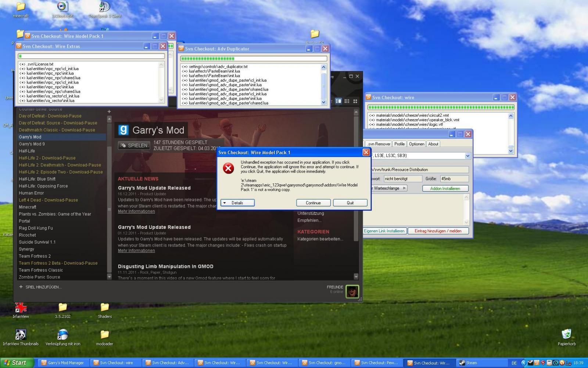Click the Addon Installieren button
588x368 pixels.
[445, 188]
